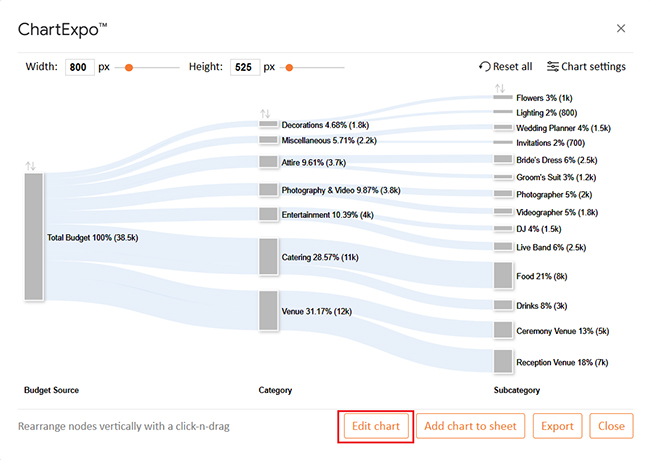The width and height of the screenshot is (650, 460).
Task: Select the Catering category node
Action: [268, 257]
